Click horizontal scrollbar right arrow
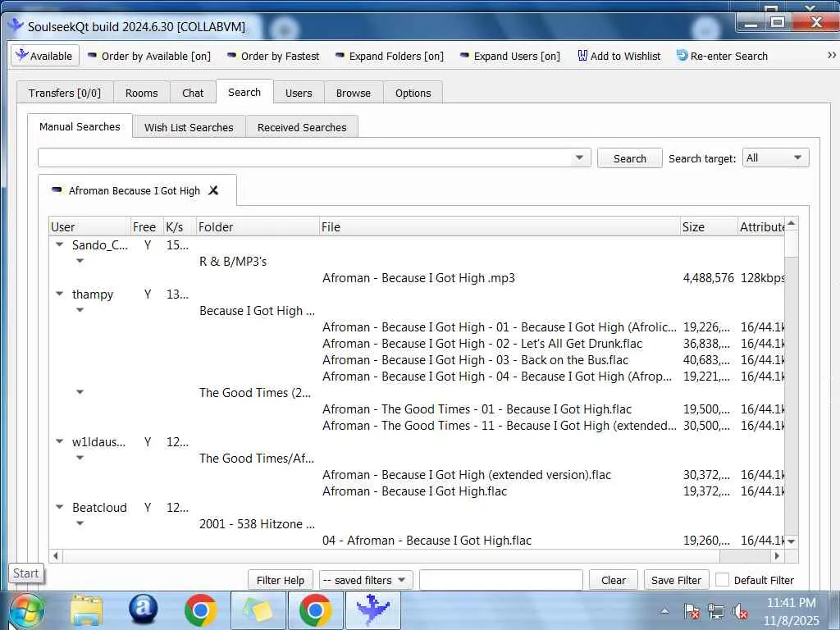840x630 pixels. tap(778, 555)
